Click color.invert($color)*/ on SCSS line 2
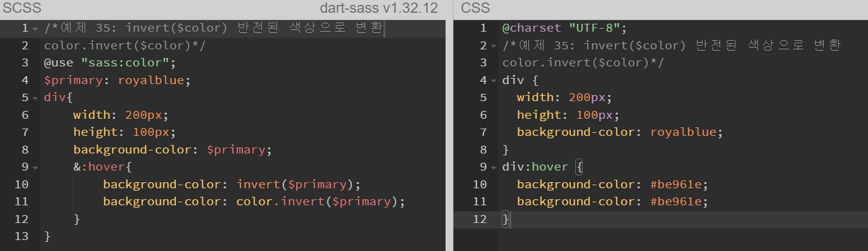868x251 pixels. (x=125, y=46)
